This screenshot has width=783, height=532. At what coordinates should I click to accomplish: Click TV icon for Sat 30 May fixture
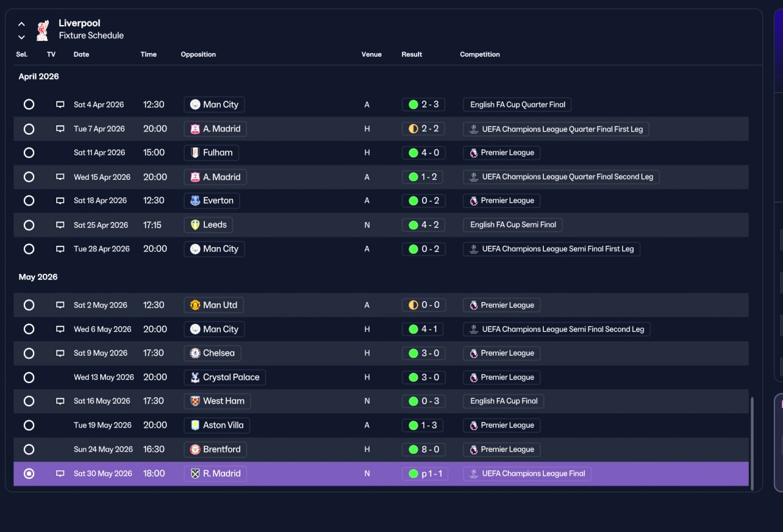pyautogui.click(x=60, y=473)
